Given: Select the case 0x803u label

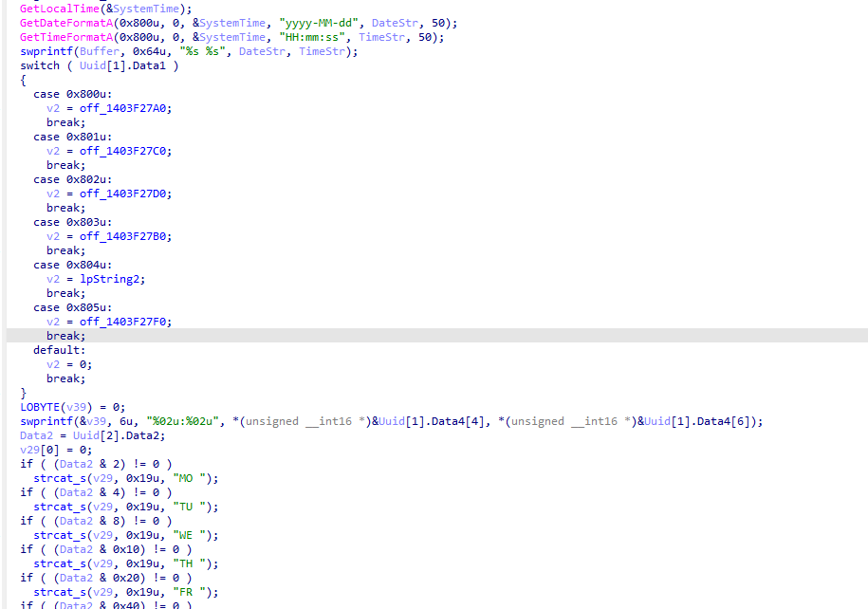Looking at the screenshot, I should 72,222.
